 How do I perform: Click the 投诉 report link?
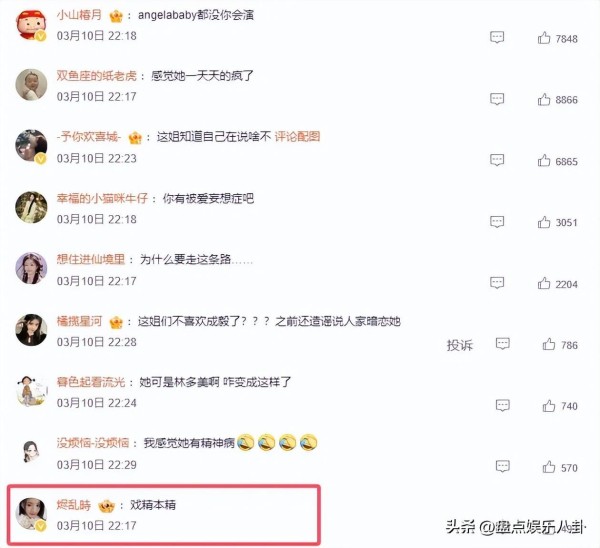click(x=460, y=345)
